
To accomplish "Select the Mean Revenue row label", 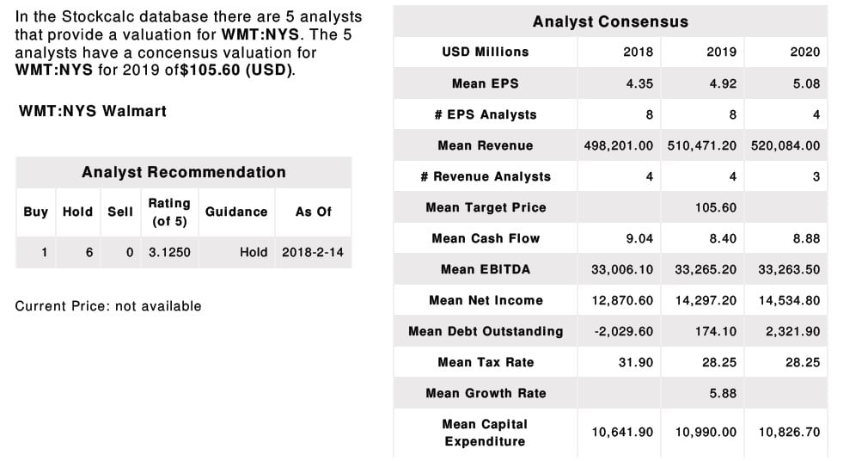I will tap(485, 145).
